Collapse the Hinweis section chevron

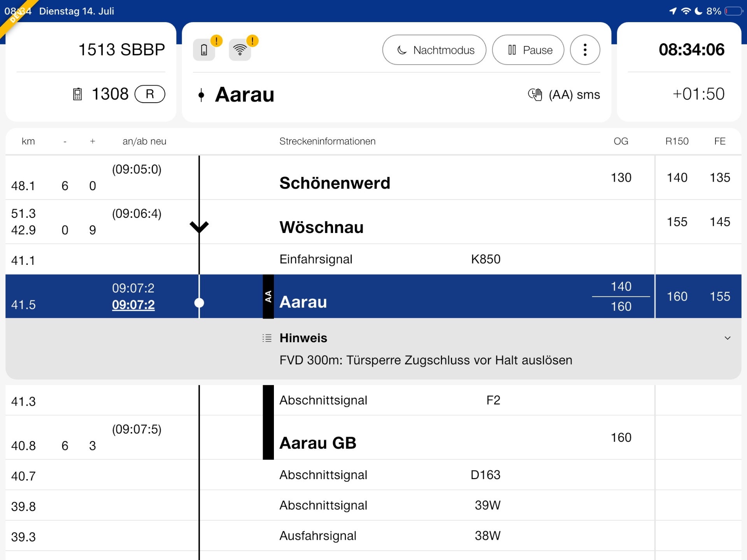point(727,338)
